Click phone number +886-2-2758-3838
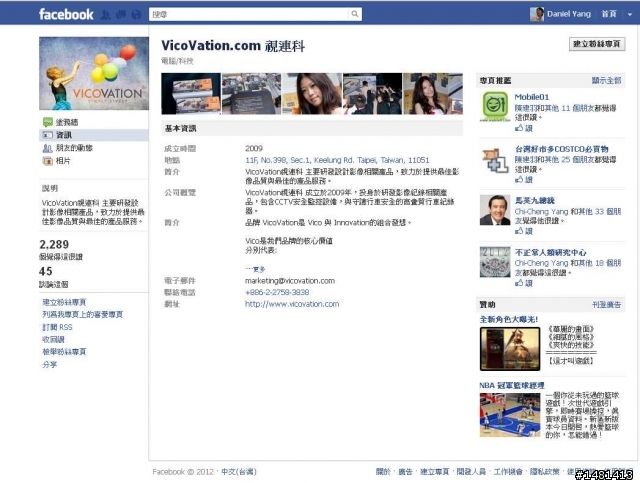The height and width of the screenshot is (483, 640). click(x=277, y=292)
